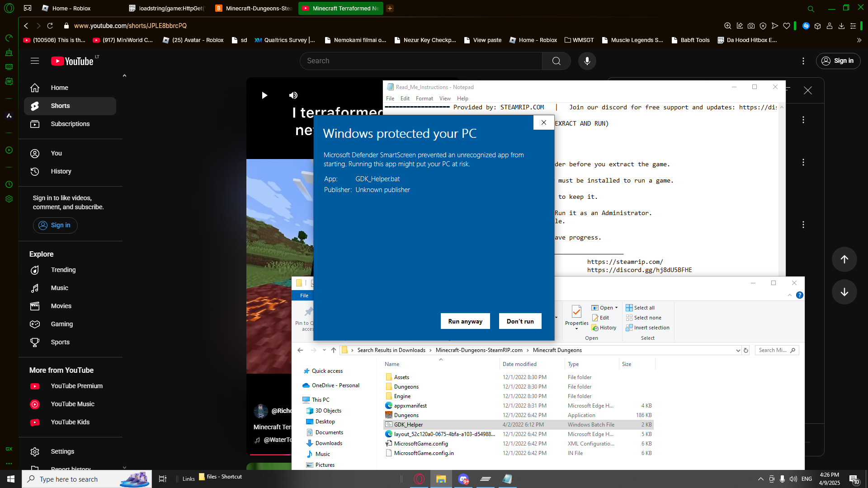Image resolution: width=868 pixels, height=488 pixels.
Task: Click Properties in the Explorer ribbon
Action: [x=576, y=317]
